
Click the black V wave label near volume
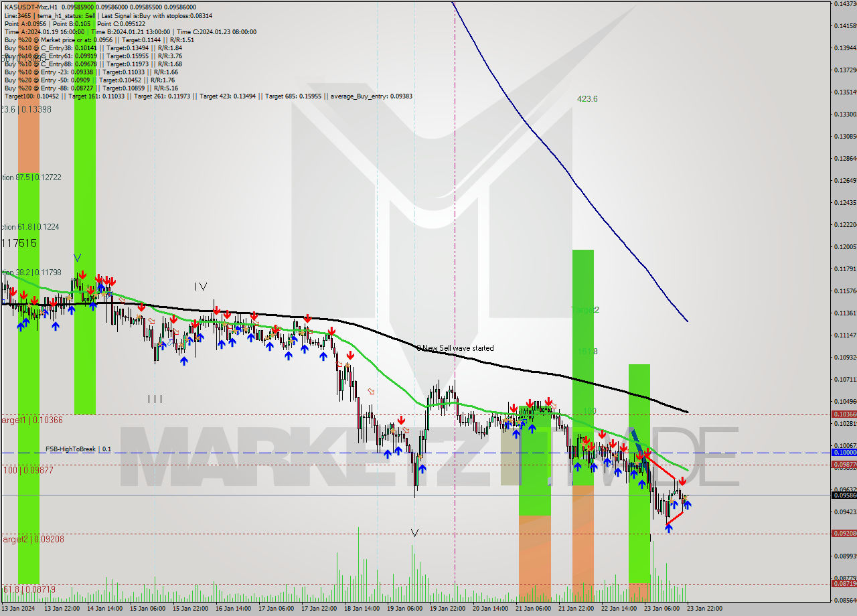click(x=414, y=533)
